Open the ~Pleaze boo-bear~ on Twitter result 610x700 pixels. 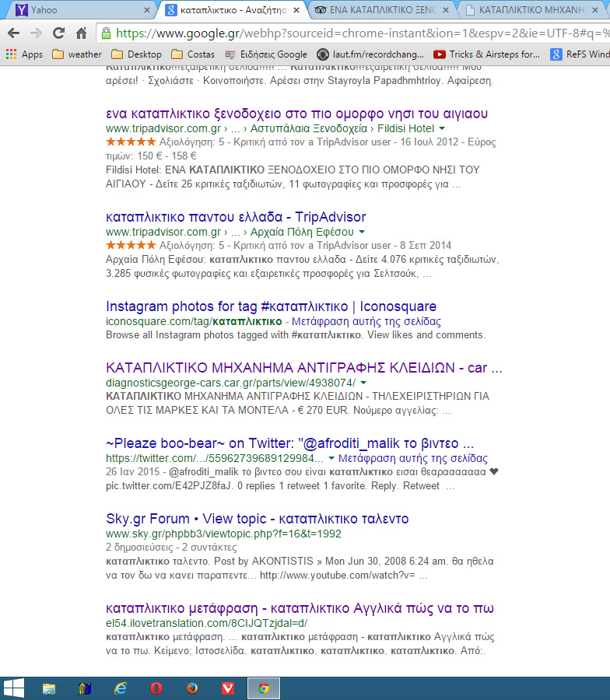(x=289, y=443)
